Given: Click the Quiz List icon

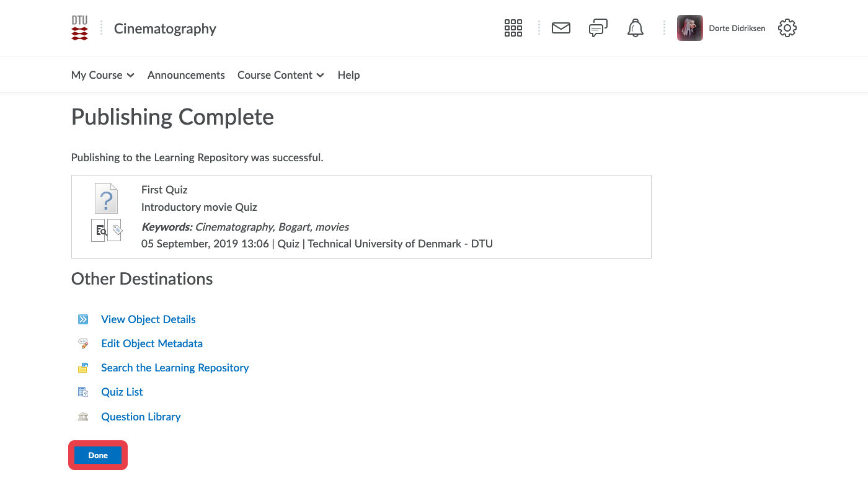Looking at the screenshot, I should point(83,392).
